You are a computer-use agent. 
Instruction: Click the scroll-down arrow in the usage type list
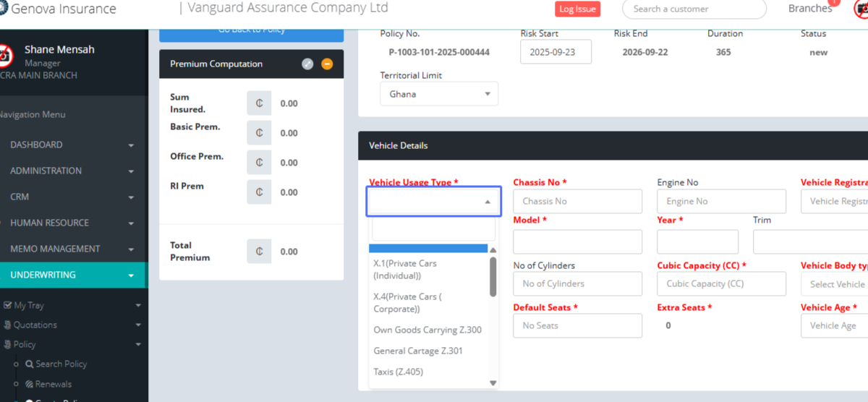point(493,383)
